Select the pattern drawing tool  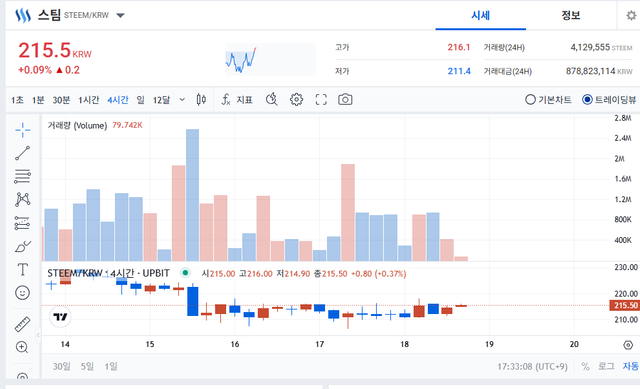coord(22,199)
